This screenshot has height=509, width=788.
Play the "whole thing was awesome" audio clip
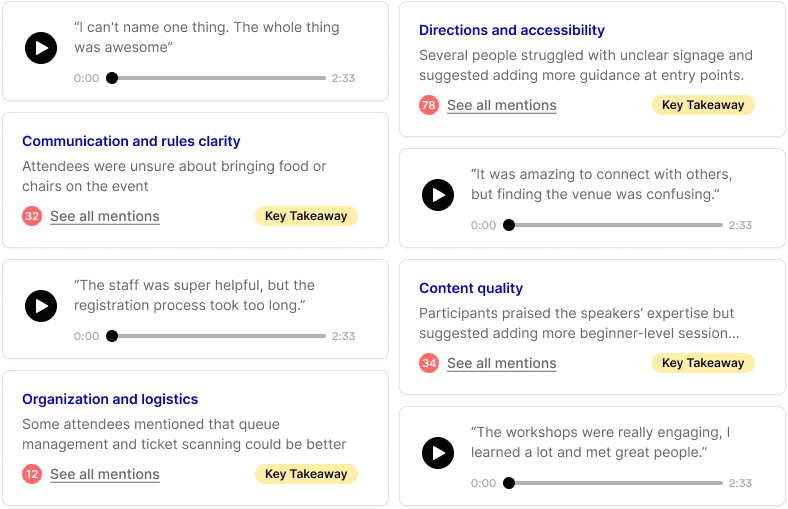point(41,47)
